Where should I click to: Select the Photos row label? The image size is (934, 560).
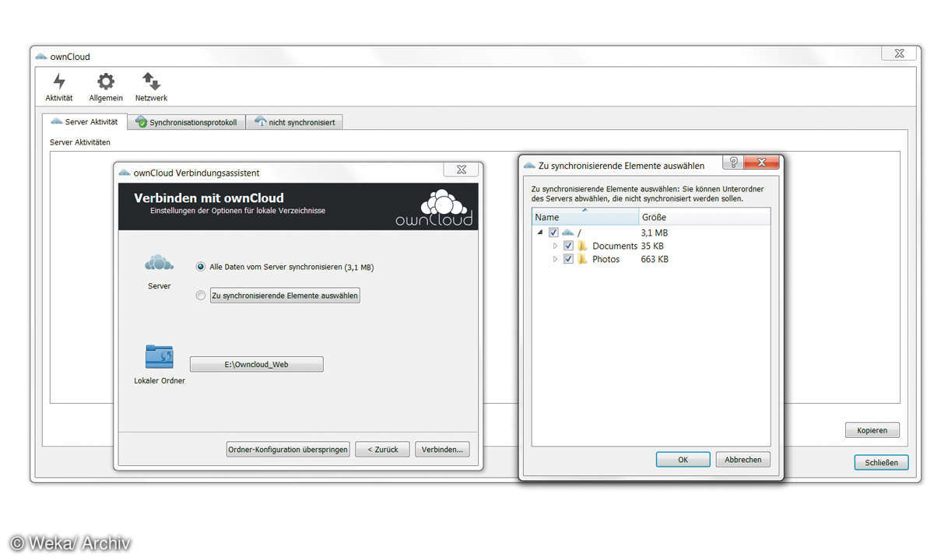point(606,259)
